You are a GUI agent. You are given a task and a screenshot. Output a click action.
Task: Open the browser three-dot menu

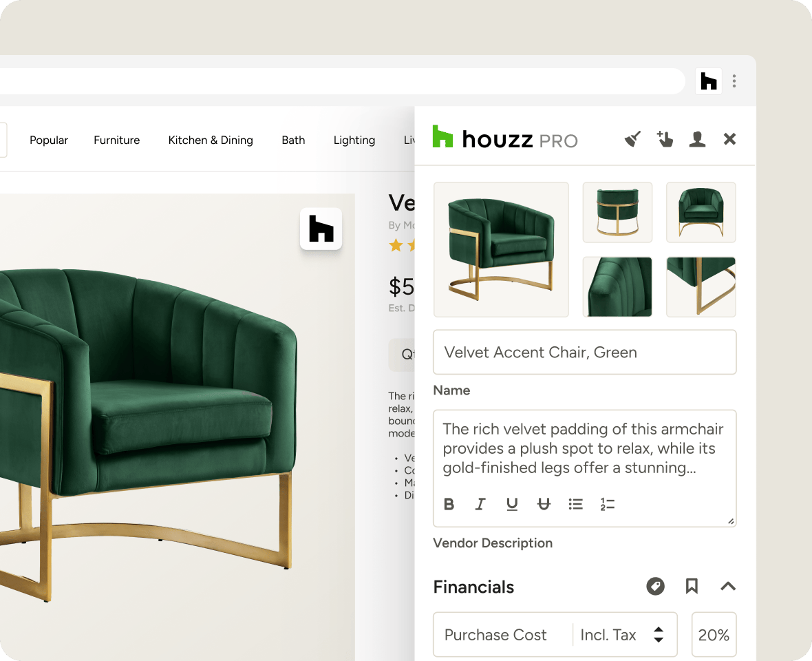[734, 81]
